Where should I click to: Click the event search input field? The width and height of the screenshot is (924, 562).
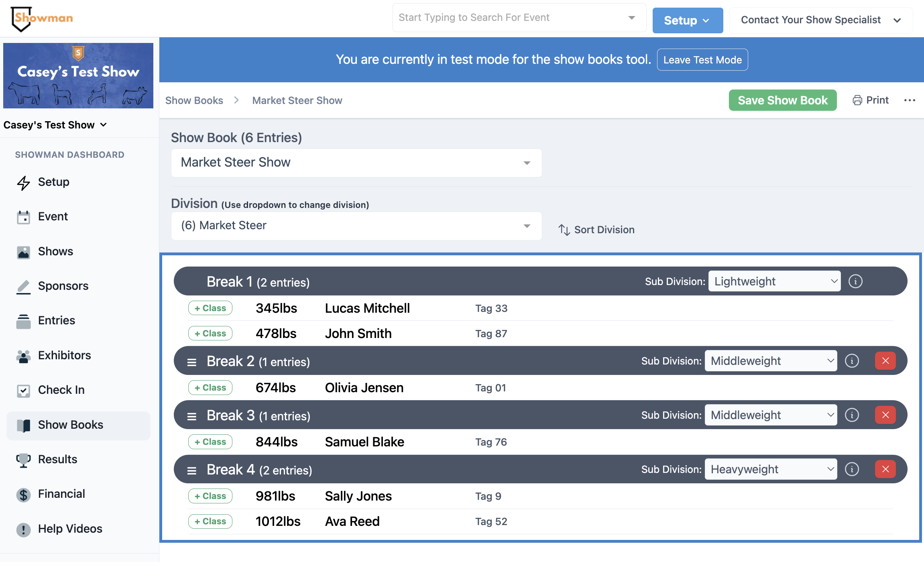pyautogui.click(x=510, y=18)
